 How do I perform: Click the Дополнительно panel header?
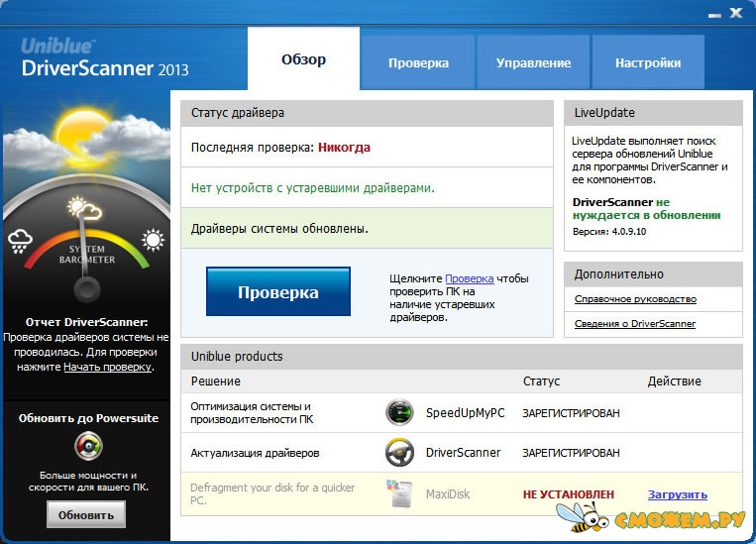click(653, 273)
